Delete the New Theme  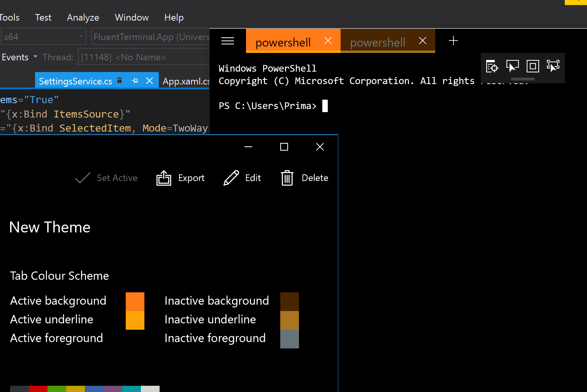pyautogui.click(x=304, y=178)
